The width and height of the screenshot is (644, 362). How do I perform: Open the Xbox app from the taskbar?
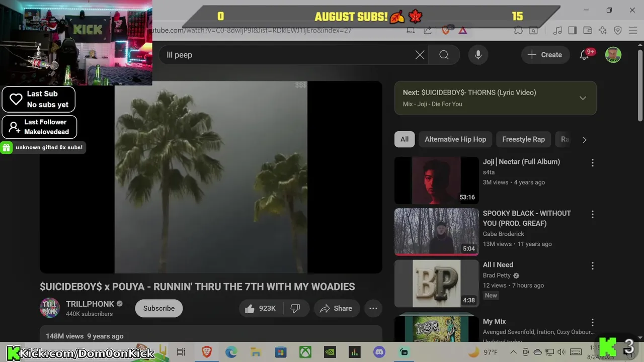(305, 352)
